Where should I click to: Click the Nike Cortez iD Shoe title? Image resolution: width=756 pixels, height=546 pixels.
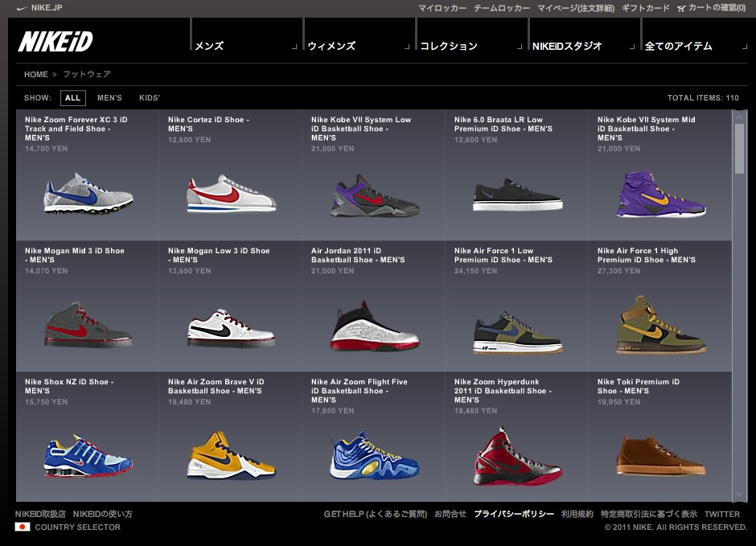[208, 125]
